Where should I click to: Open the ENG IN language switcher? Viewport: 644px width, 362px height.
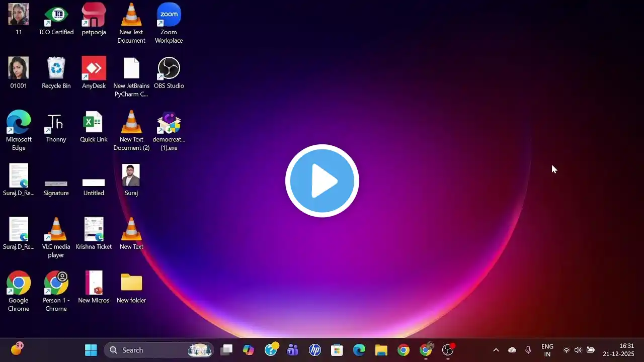coord(547,350)
